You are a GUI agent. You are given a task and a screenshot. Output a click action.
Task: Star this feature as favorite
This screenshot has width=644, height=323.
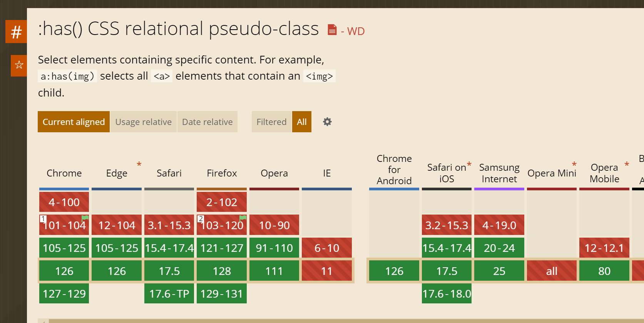pos(19,65)
